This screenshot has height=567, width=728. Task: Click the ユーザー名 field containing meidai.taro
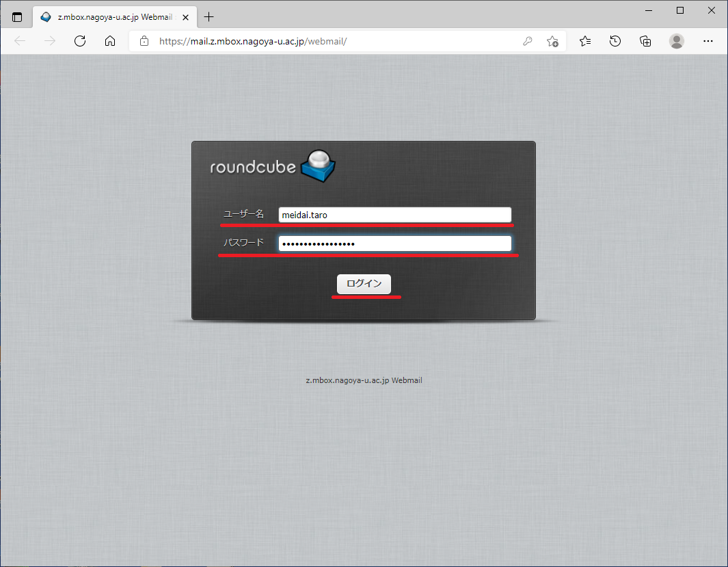point(394,215)
